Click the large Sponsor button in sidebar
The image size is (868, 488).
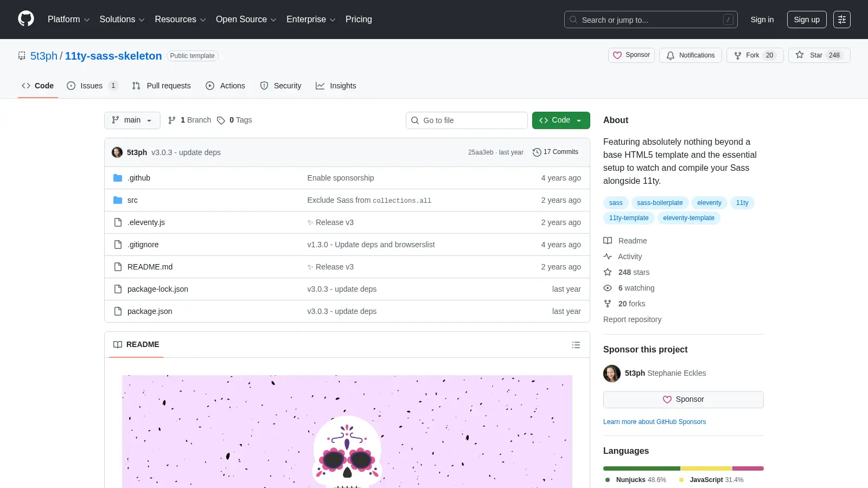coord(684,400)
